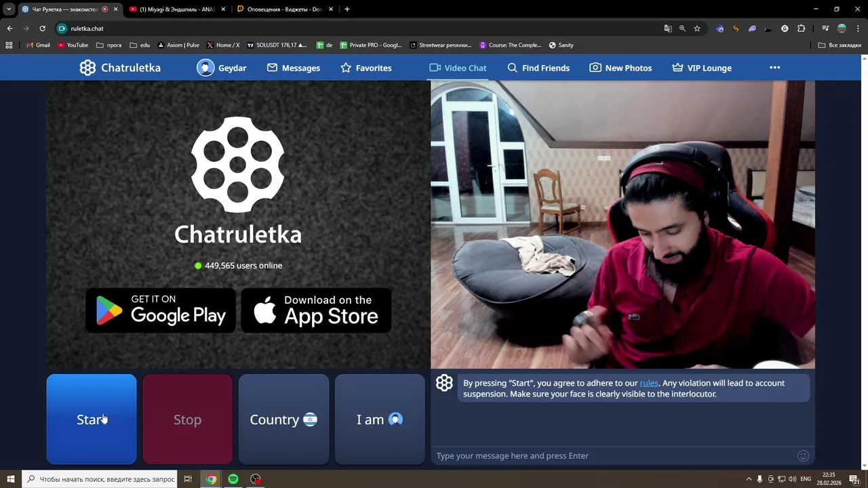Open the Все закладки folder
The height and width of the screenshot is (488, 868).
[840, 45]
